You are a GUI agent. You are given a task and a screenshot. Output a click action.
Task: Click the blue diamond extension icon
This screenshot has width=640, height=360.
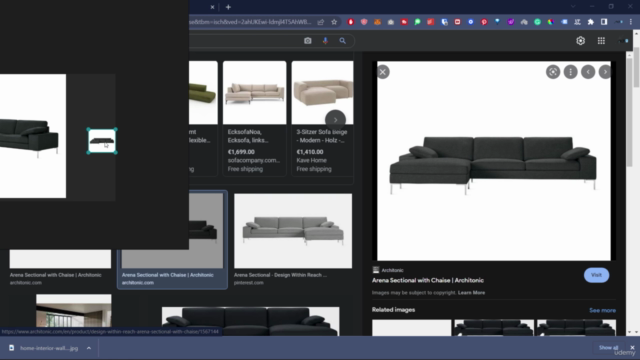[498, 22]
